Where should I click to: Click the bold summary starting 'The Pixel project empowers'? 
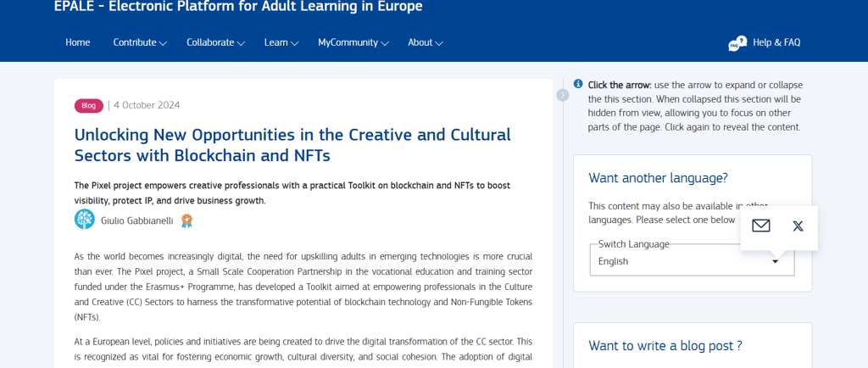292,192
